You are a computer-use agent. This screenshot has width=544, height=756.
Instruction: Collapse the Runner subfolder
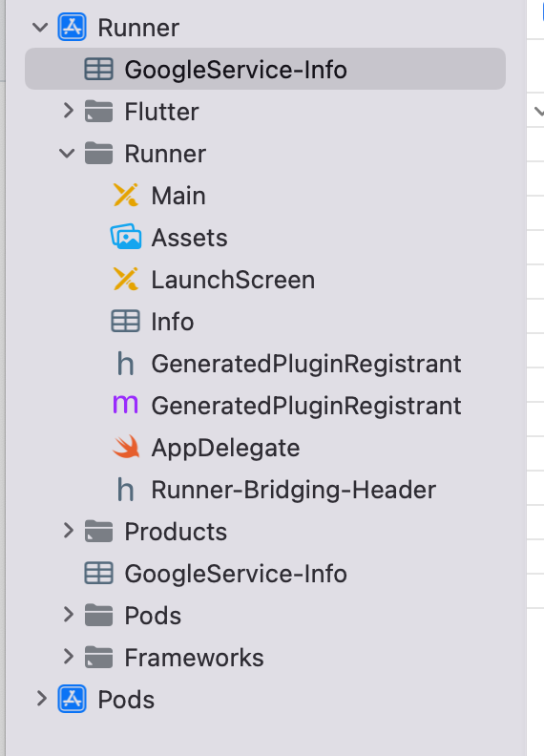coord(67,154)
